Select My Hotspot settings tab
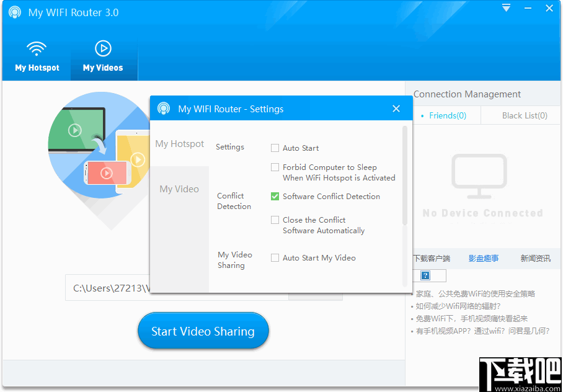 180,144
